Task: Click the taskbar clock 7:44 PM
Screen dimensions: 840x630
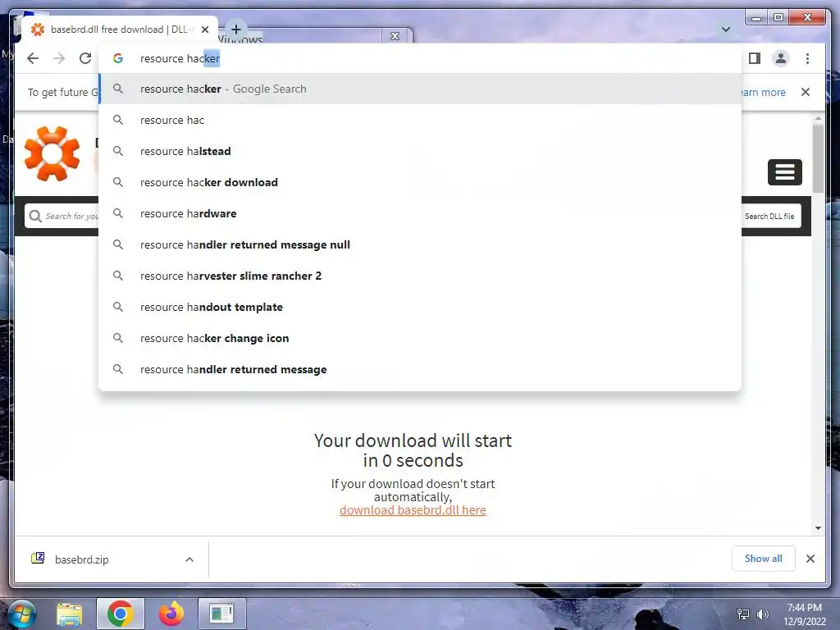Action: click(804, 608)
